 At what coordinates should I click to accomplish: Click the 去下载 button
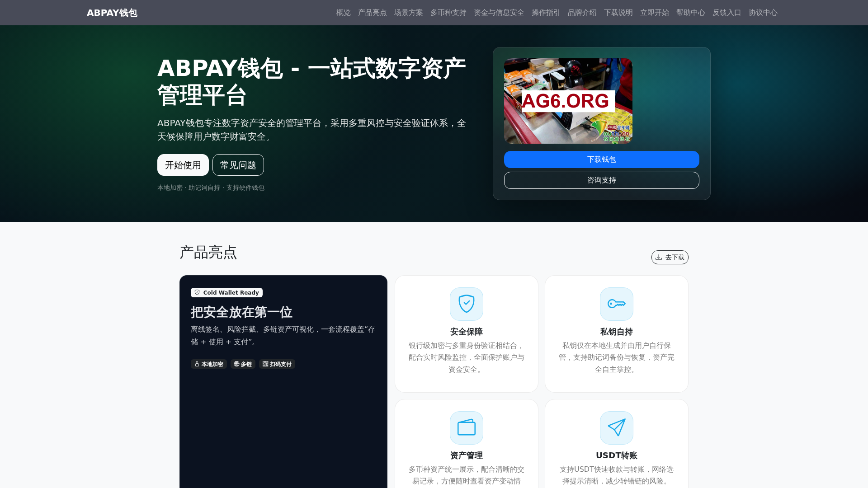click(670, 257)
